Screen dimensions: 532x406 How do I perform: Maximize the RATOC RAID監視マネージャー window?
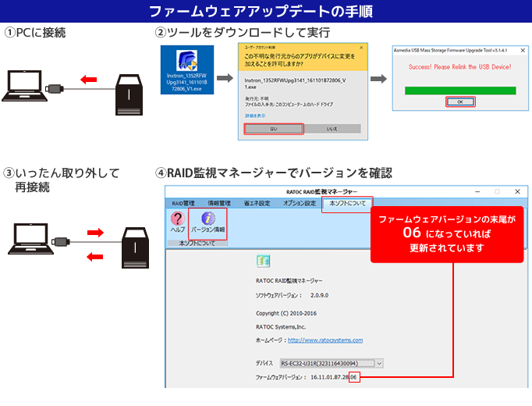497,191
